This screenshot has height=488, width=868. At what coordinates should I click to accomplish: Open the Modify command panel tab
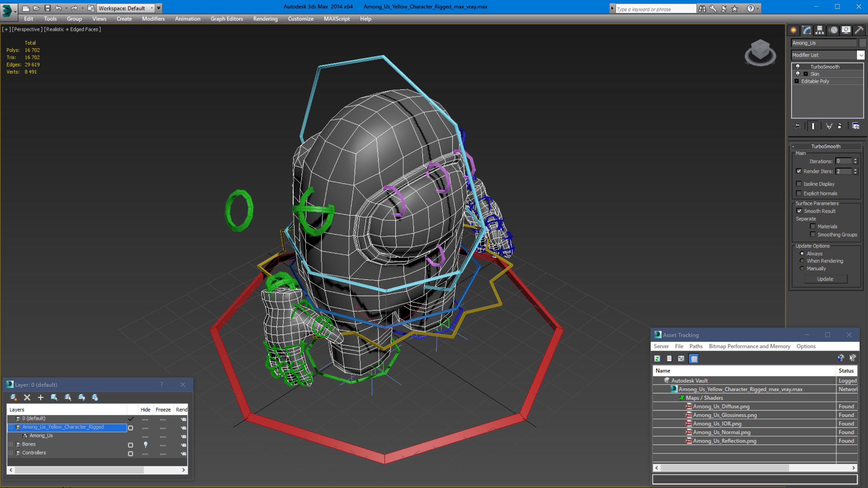click(x=807, y=30)
